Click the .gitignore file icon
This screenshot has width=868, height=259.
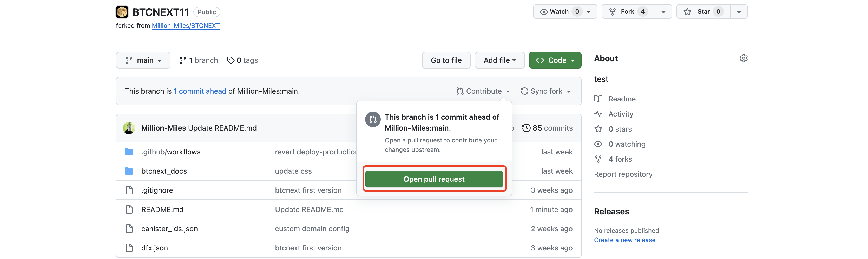point(129,190)
